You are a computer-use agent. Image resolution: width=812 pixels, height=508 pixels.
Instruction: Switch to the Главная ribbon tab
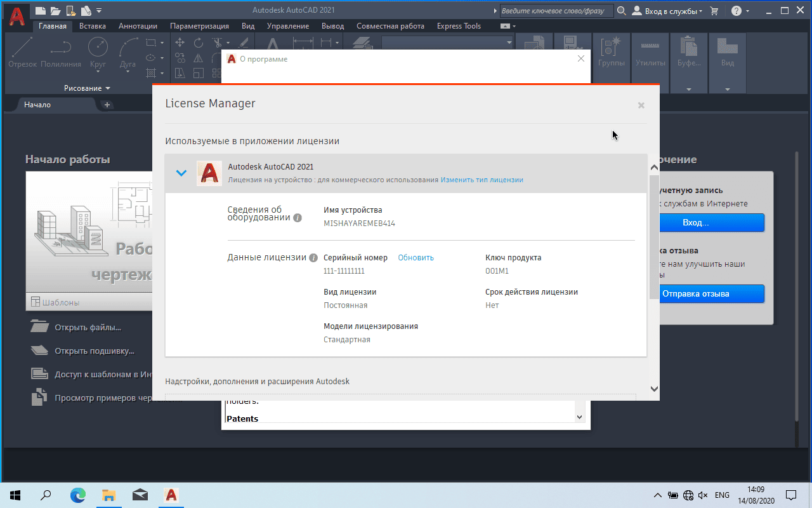pos(52,26)
